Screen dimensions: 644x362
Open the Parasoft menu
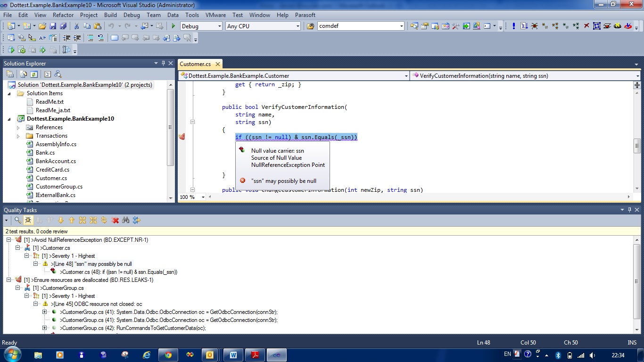pos(305,15)
